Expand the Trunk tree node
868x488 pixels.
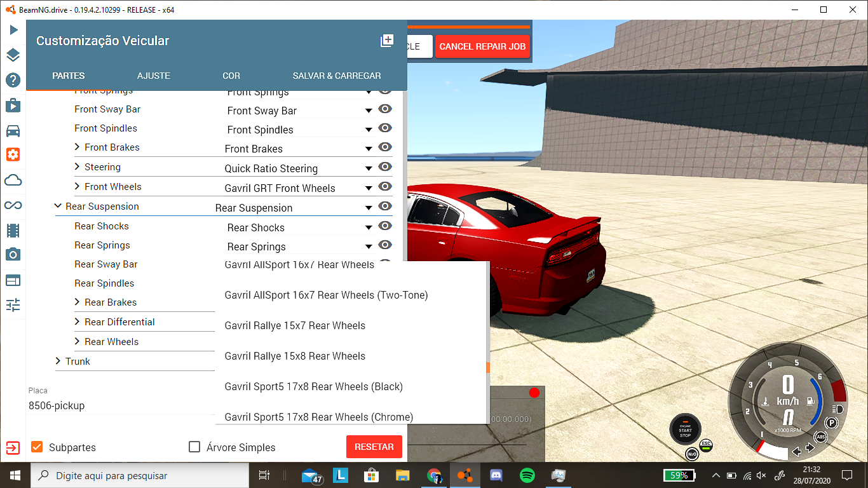pos(58,362)
